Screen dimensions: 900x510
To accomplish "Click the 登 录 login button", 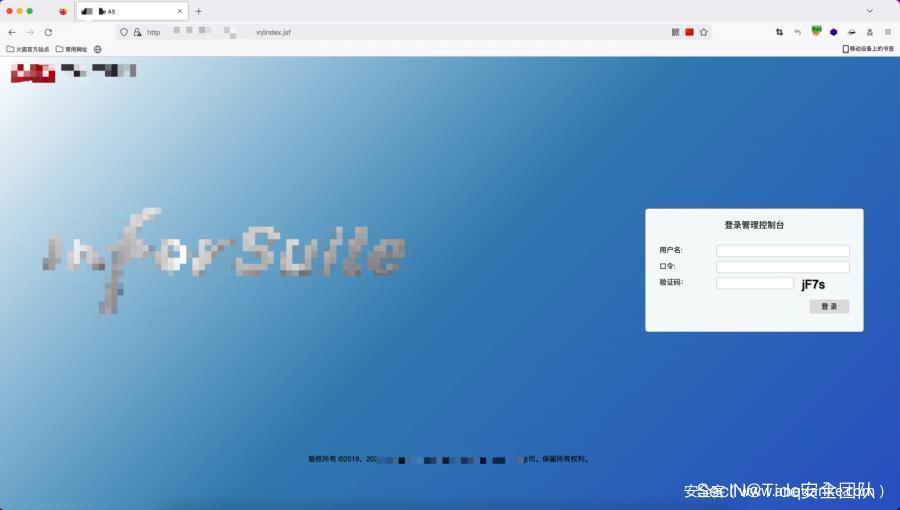I will click(x=829, y=306).
